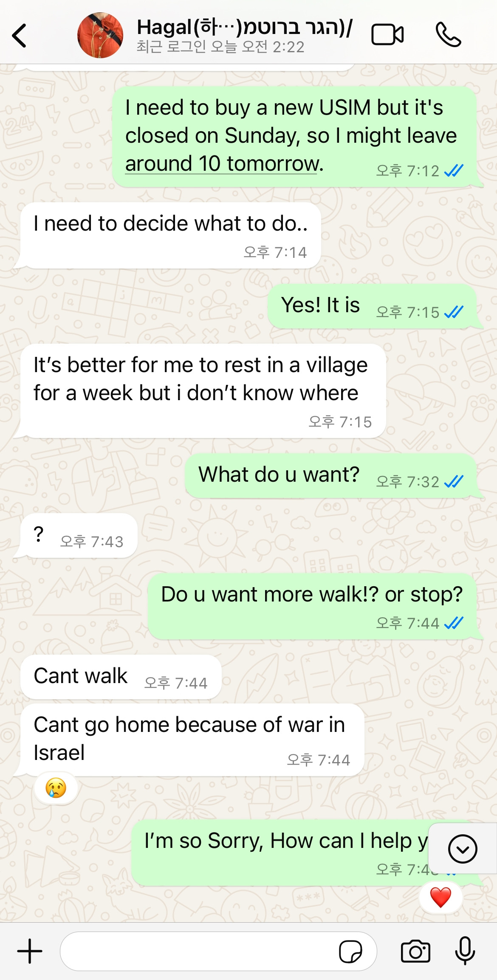Tap 'I need to decide what to do' message

(x=171, y=235)
